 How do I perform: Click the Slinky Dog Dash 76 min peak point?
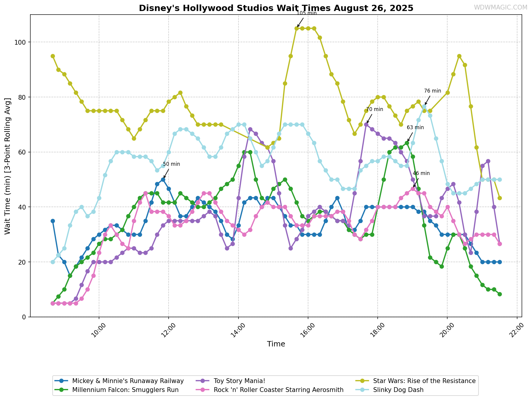[x=424, y=107]
